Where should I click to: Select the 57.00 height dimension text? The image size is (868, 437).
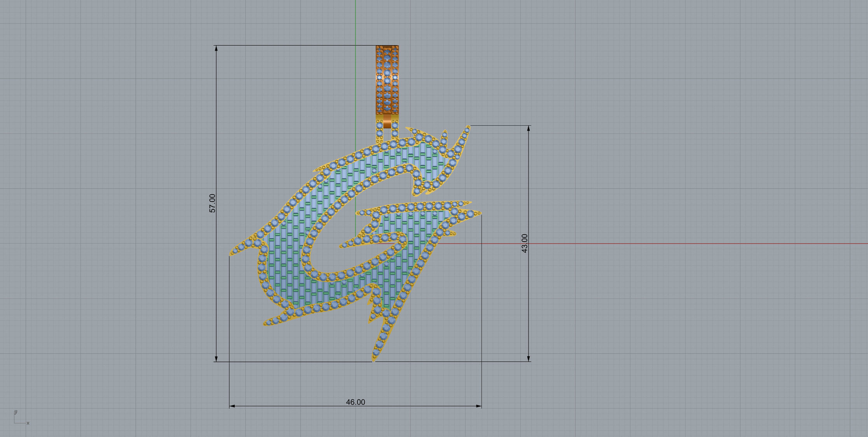tap(212, 203)
